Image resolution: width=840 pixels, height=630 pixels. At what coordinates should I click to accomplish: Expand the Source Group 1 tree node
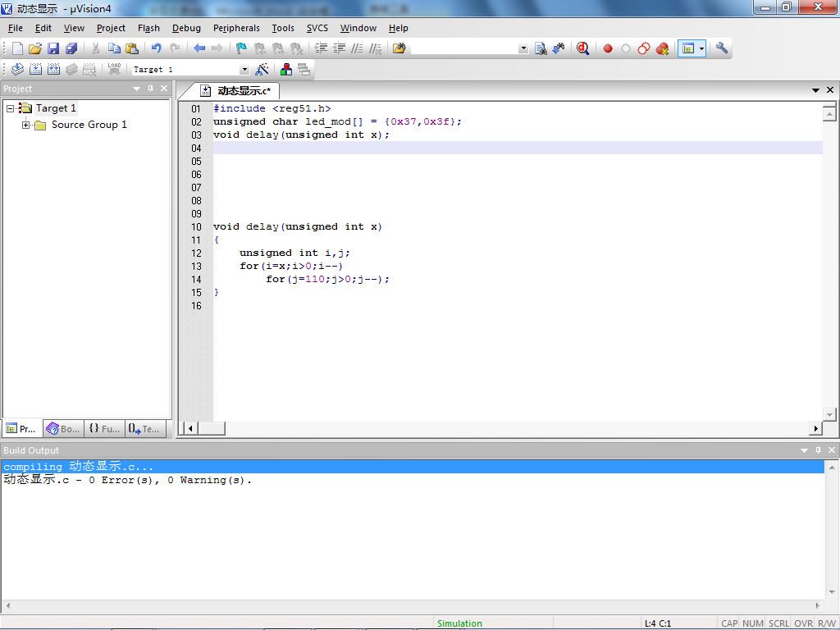coord(26,125)
